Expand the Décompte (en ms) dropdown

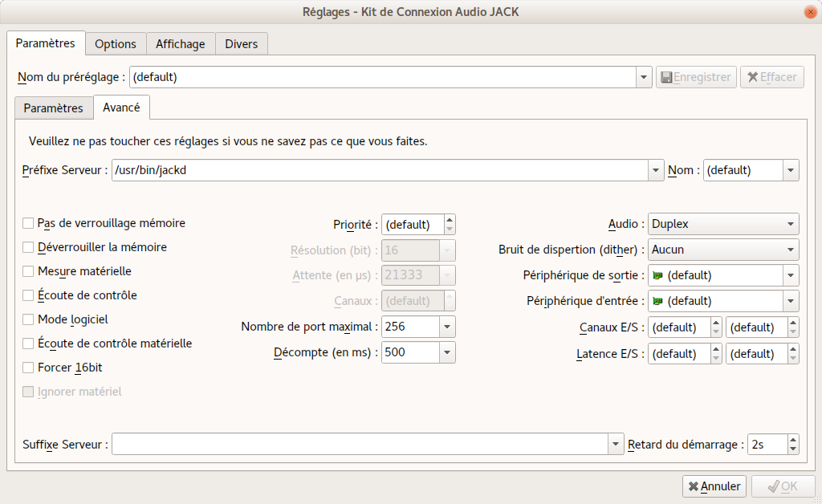coord(447,352)
